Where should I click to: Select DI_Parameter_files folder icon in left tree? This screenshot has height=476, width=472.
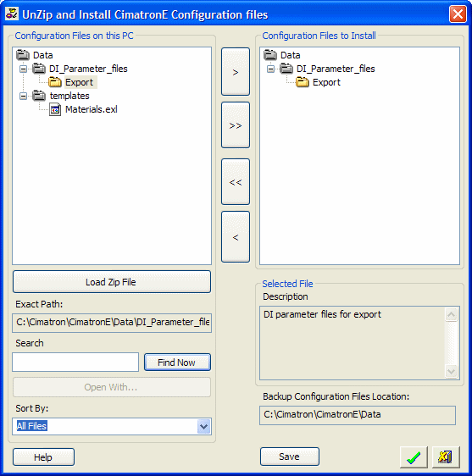[39, 69]
